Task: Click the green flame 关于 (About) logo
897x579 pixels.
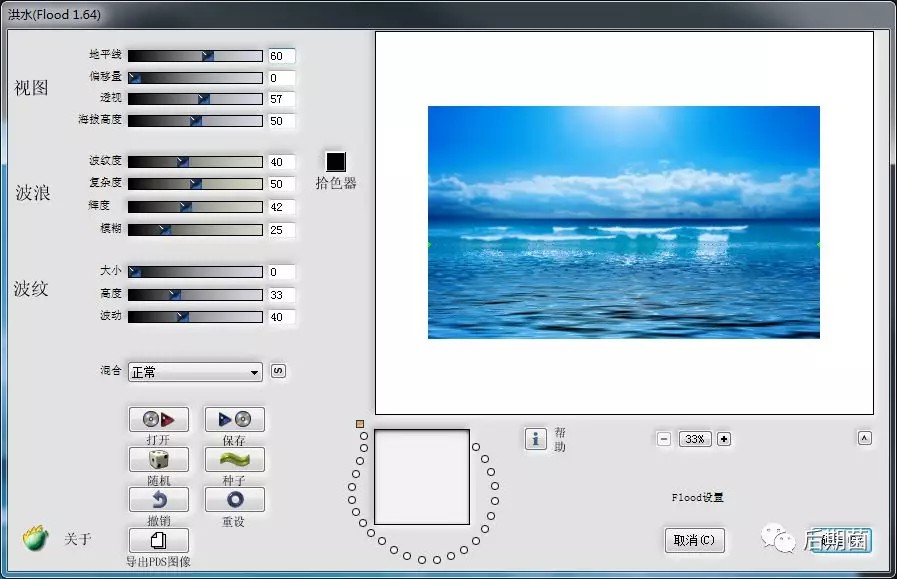Action: 36,539
